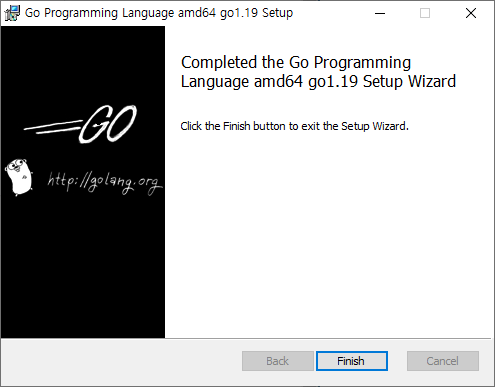Click the installer icon in the title bar
The height and width of the screenshot is (387, 495).
click(12, 13)
